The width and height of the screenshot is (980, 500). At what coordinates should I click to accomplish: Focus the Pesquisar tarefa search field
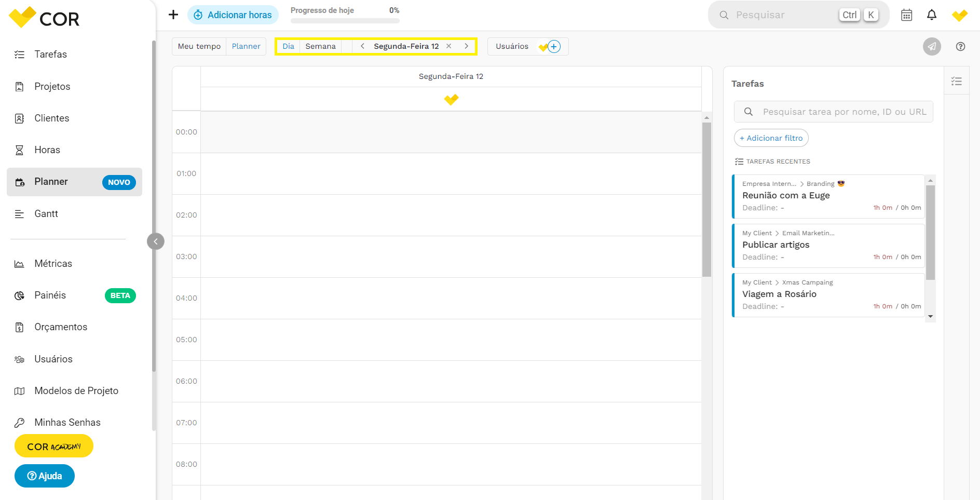pos(834,112)
